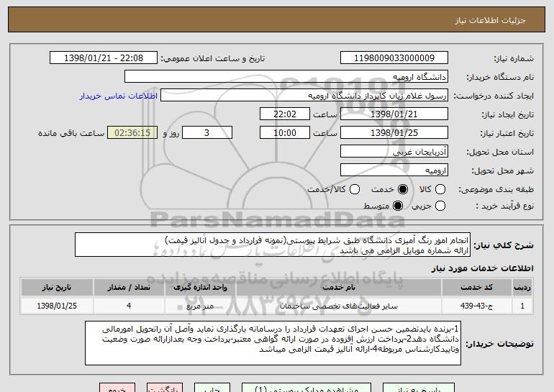Image resolution: width=554 pixels, height=392 pixels.
Task: Click the ساعت باقی مانده label
Action: (71, 133)
